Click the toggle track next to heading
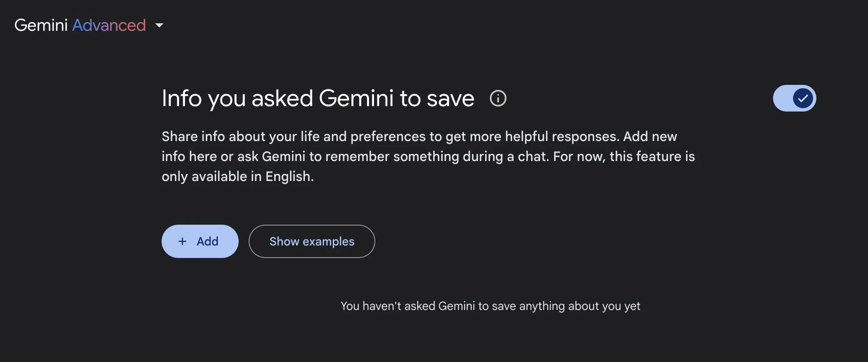 click(794, 98)
